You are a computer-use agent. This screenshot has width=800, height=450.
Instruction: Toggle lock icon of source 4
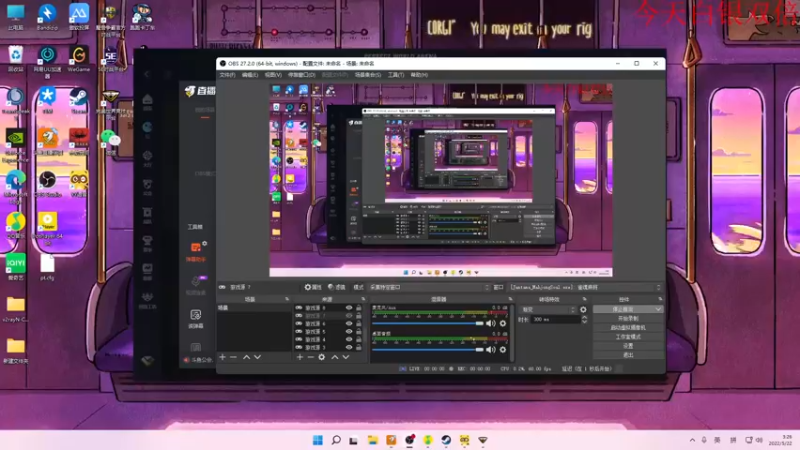point(359,339)
